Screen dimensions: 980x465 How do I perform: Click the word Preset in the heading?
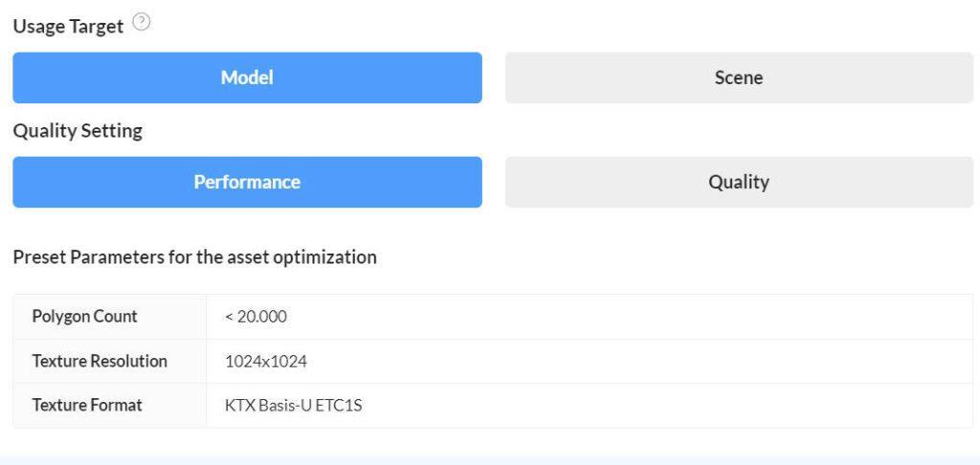coord(39,256)
